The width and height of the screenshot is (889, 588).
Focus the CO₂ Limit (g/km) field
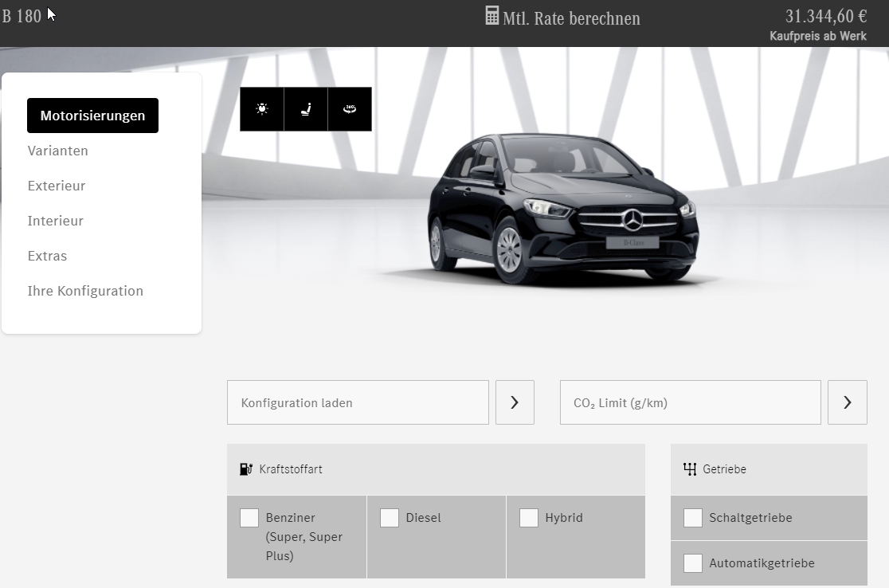pyautogui.click(x=690, y=402)
